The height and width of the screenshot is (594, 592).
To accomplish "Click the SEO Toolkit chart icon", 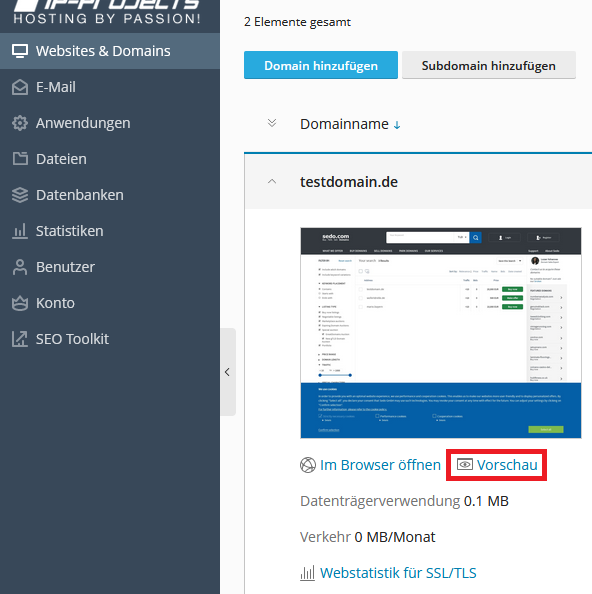I will click(20, 339).
